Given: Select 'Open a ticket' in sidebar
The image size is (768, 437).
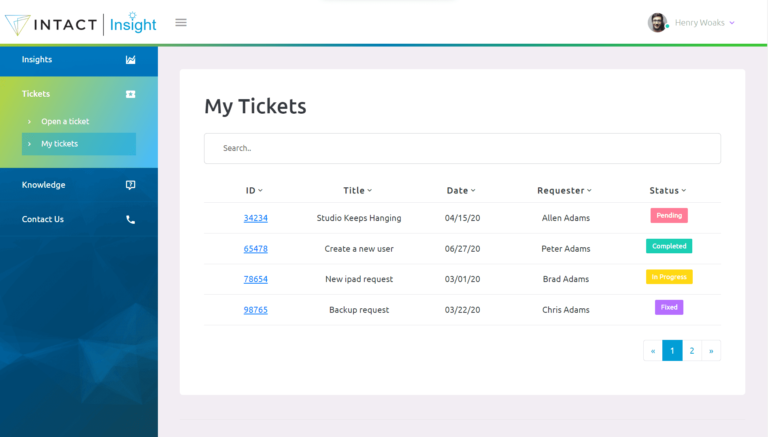Looking at the screenshot, I should click(x=65, y=122).
